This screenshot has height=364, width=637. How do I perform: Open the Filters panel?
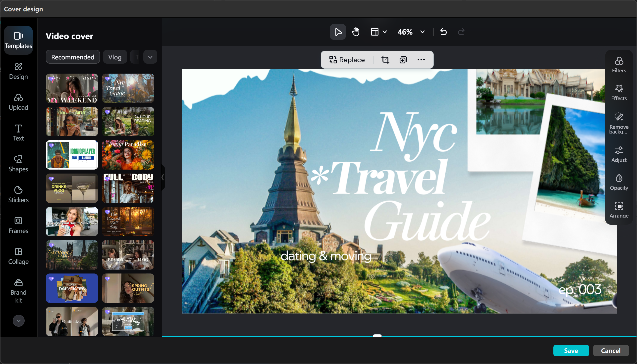coord(619,65)
